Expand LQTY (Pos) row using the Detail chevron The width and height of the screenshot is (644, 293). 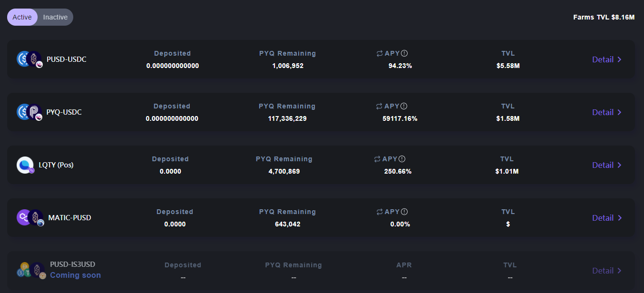pyautogui.click(x=619, y=165)
